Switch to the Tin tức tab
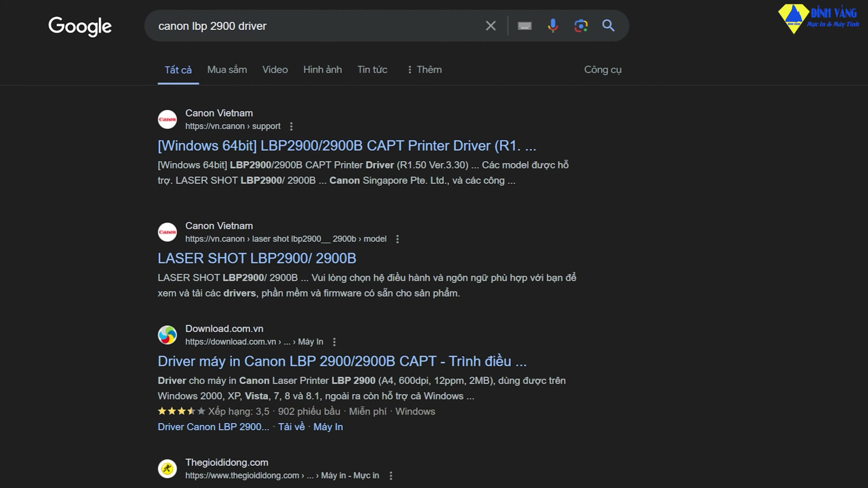Screen dimensions: 868x488 pos(372,70)
